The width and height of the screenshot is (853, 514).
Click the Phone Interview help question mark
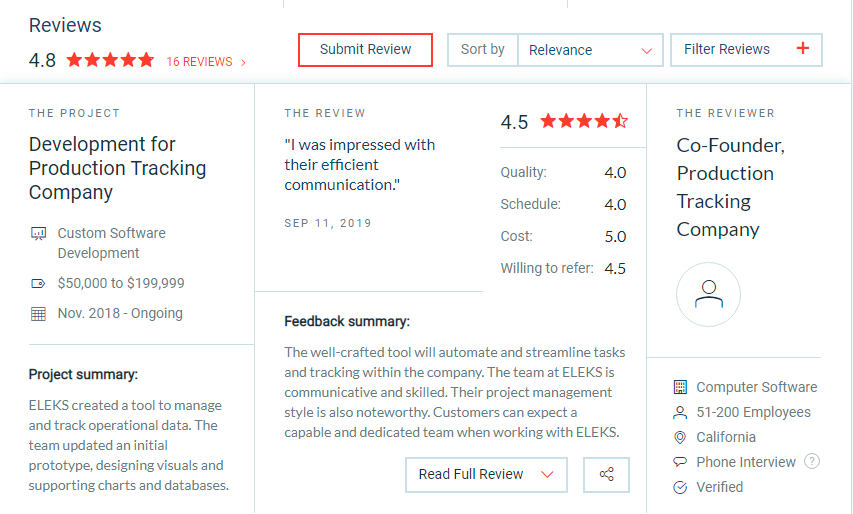[x=812, y=462]
